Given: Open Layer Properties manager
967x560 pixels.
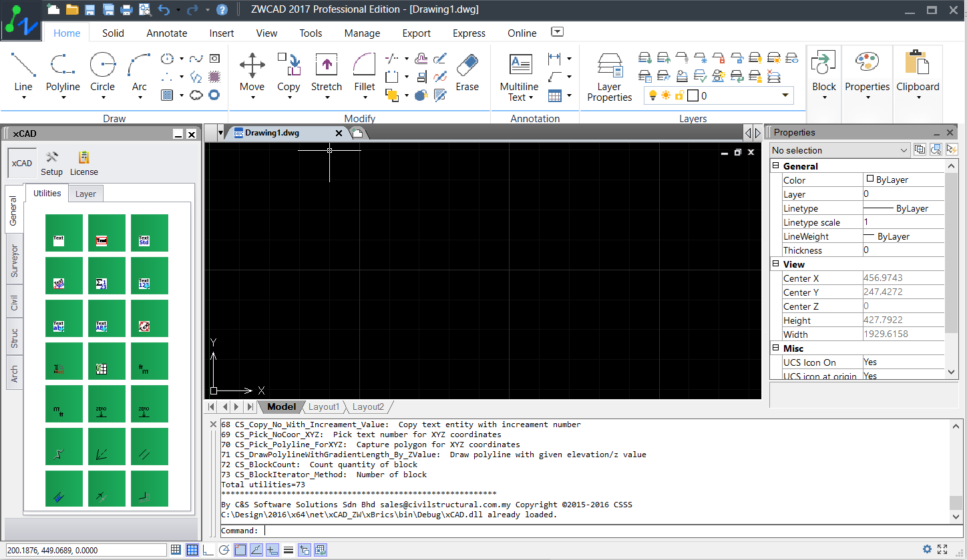Looking at the screenshot, I should tap(609, 77).
